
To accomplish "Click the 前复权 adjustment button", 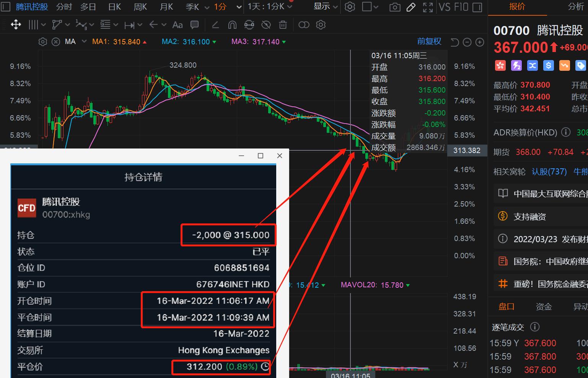I will [x=429, y=41].
